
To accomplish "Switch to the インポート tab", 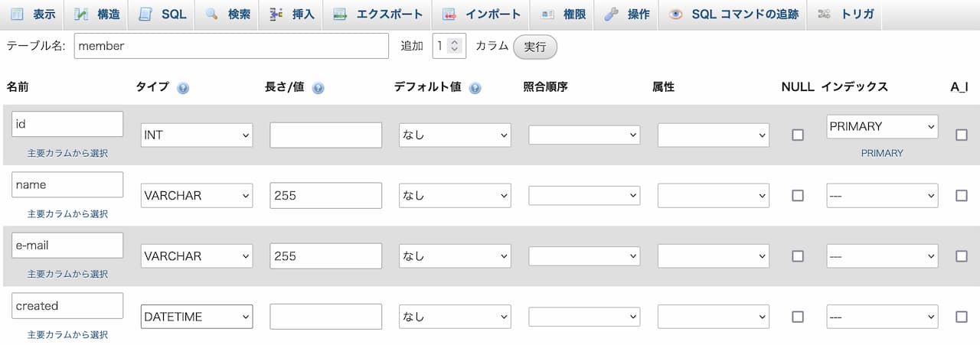I will (482, 15).
